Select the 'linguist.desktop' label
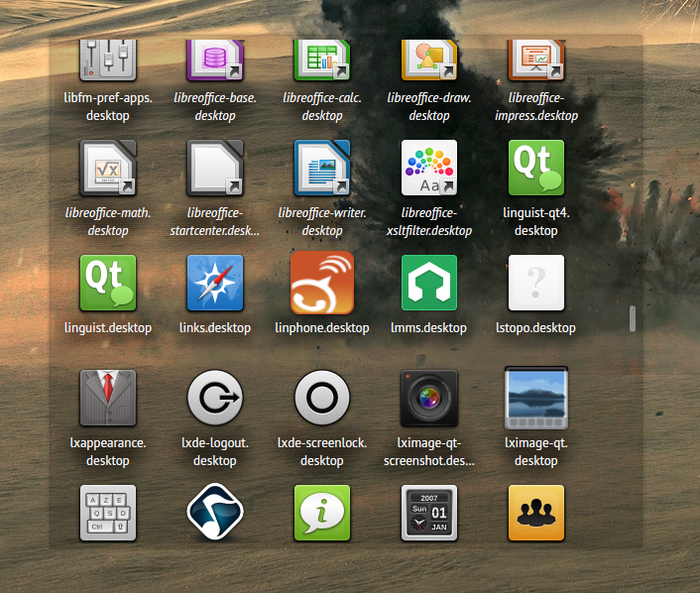 108,328
